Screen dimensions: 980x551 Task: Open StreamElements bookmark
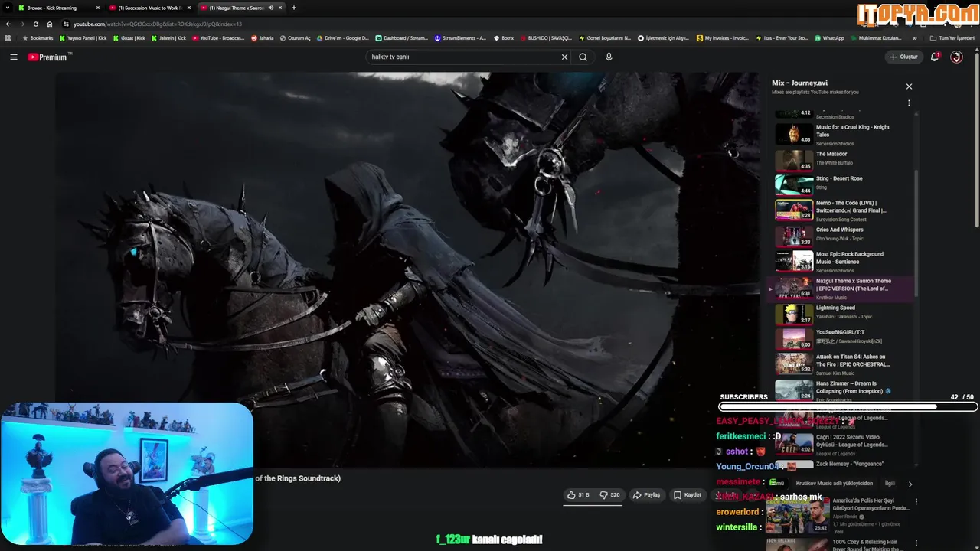click(x=459, y=37)
